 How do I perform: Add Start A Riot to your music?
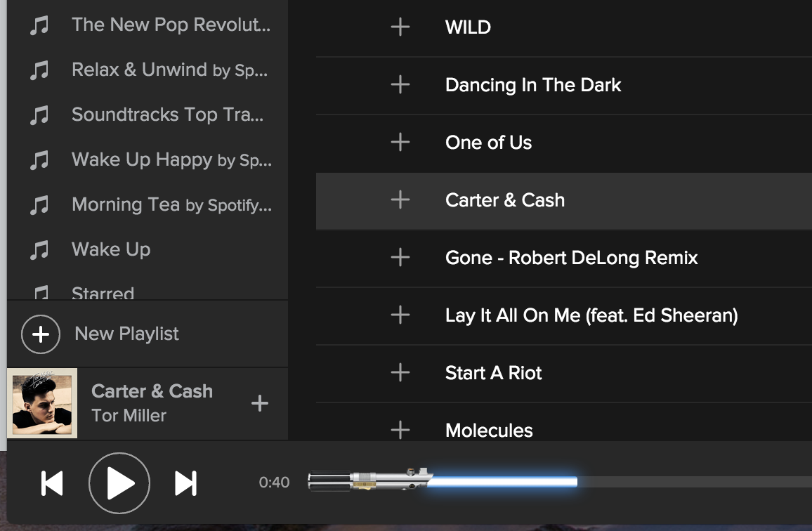(x=400, y=373)
